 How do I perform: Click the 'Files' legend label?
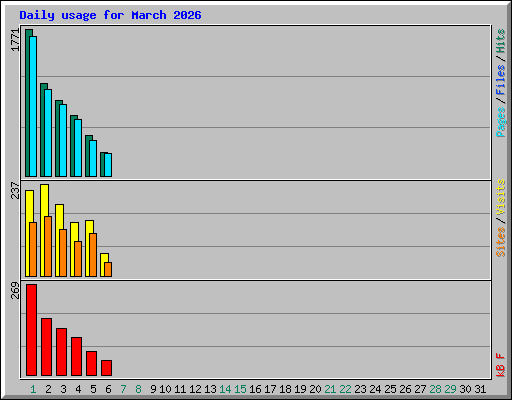coord(500,80)
